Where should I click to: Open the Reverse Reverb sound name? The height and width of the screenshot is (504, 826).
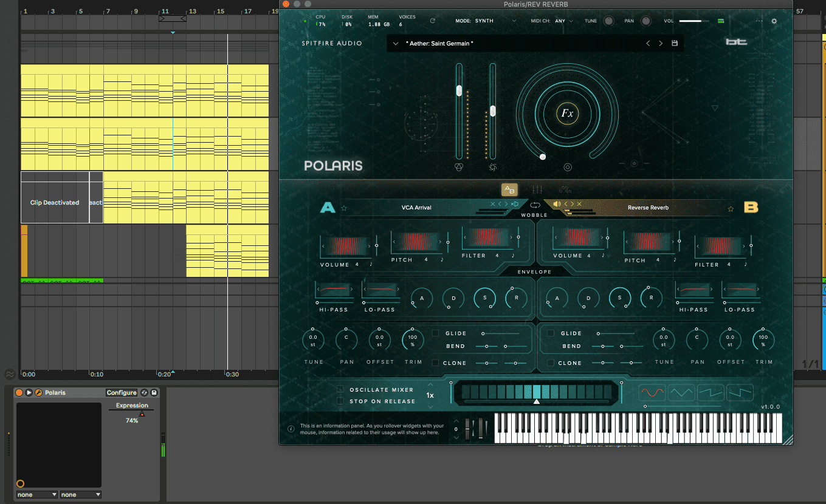tap(648, 208)
